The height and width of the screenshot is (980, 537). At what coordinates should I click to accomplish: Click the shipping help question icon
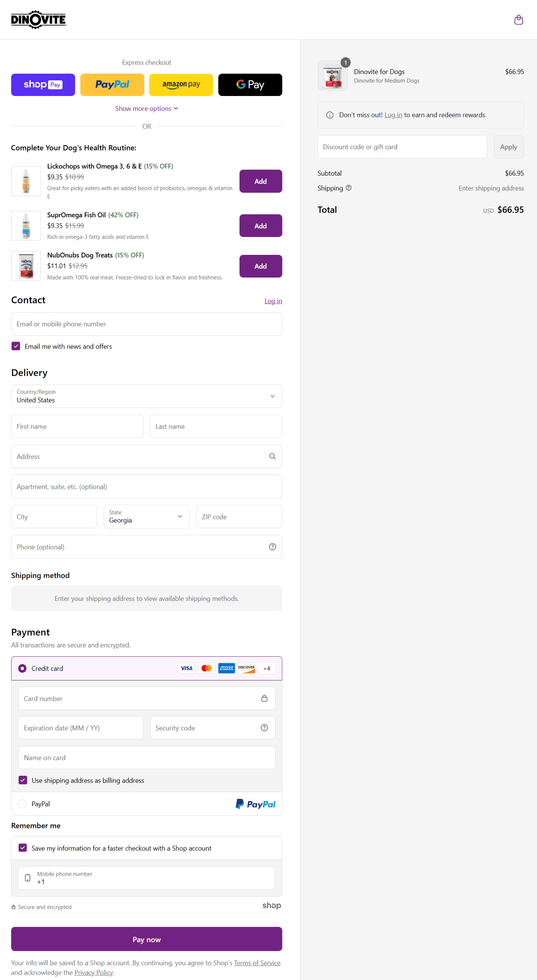click(348, 188)
